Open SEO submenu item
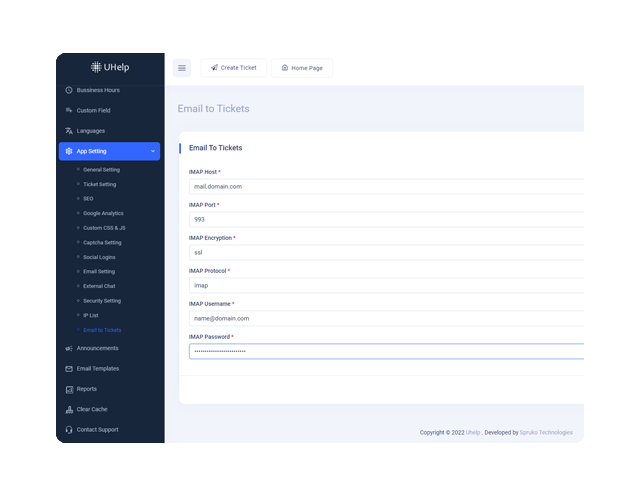Image resolution: width=640 pixels, height=495 pixels. point(88,199)
